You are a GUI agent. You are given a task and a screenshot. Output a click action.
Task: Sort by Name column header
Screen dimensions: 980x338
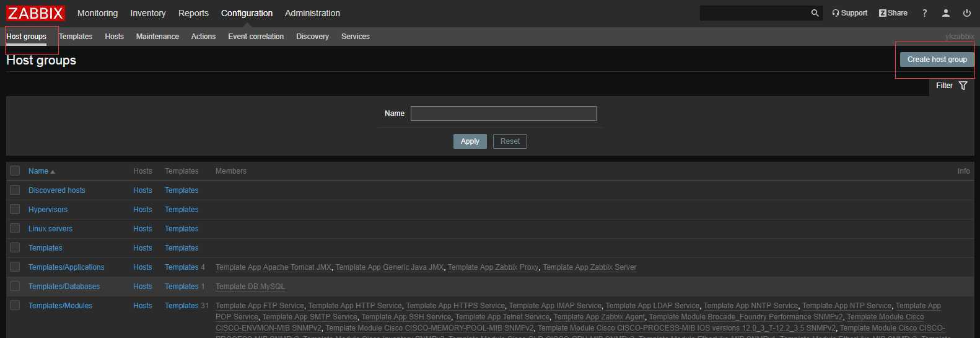coord(42,171)
